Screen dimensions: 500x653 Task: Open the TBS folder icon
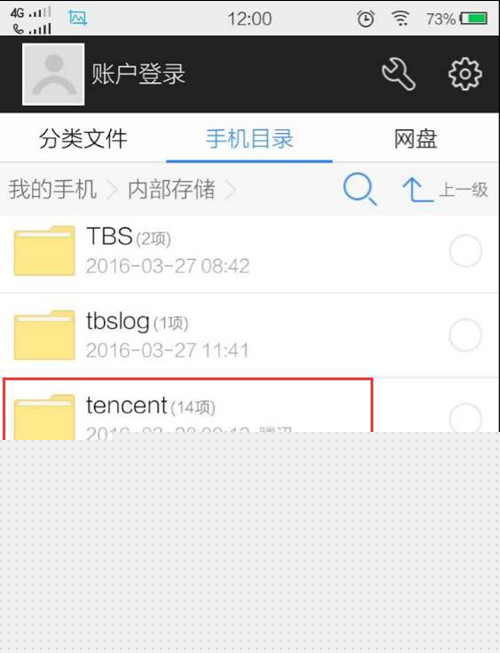[44, 251]
